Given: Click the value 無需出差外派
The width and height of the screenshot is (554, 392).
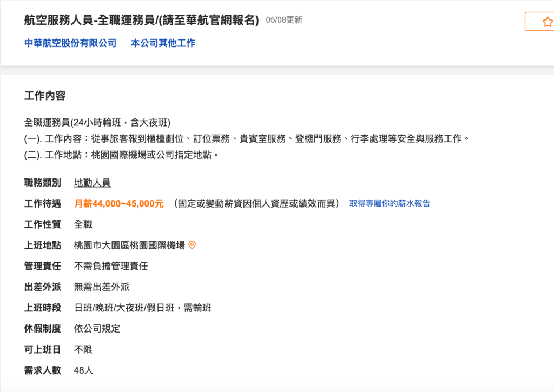Looking at the screenshot, I should pos(102,287).
